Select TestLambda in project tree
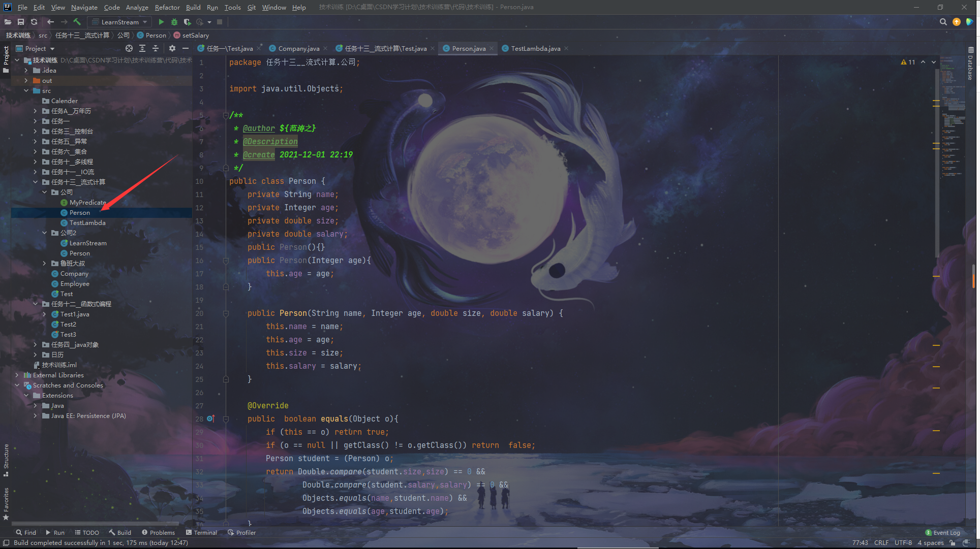Viewport: 980px width, 549px height. pyautogui.click(x=87, y=222)
